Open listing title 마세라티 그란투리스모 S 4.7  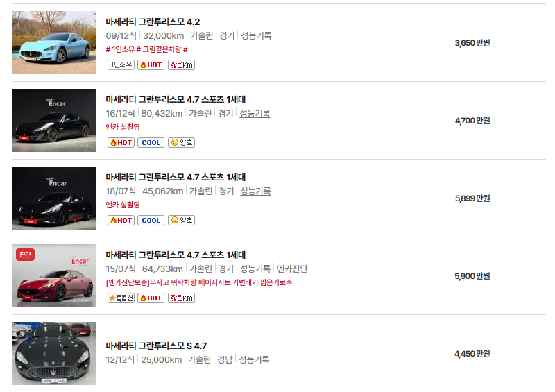(x=156, y=346)
